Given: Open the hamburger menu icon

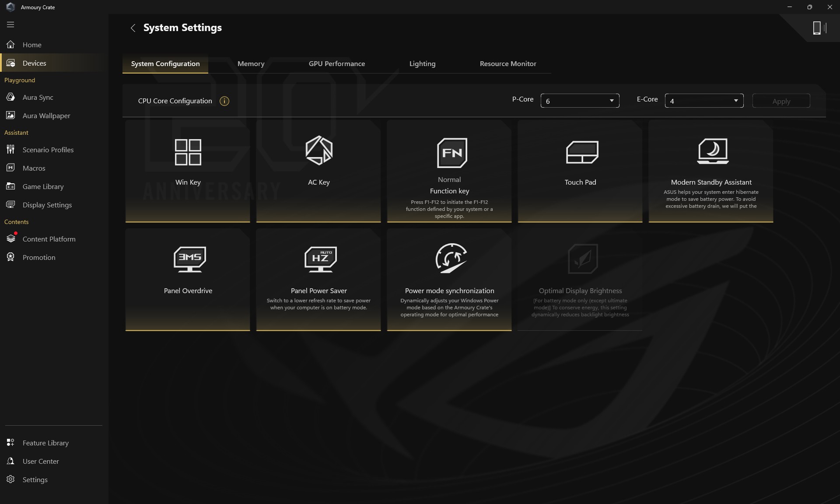Looking at the screenshot, I should point(10,24).
